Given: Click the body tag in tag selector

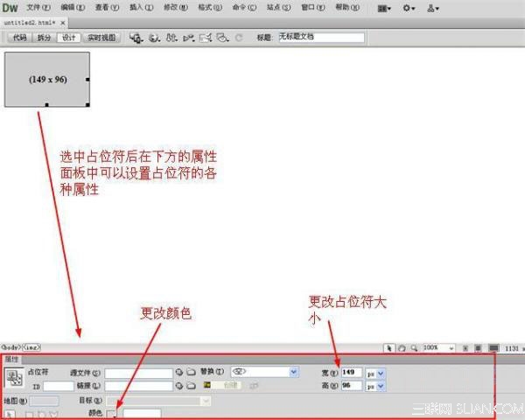Looking at the screenshot, I should [x=10, y=347].
